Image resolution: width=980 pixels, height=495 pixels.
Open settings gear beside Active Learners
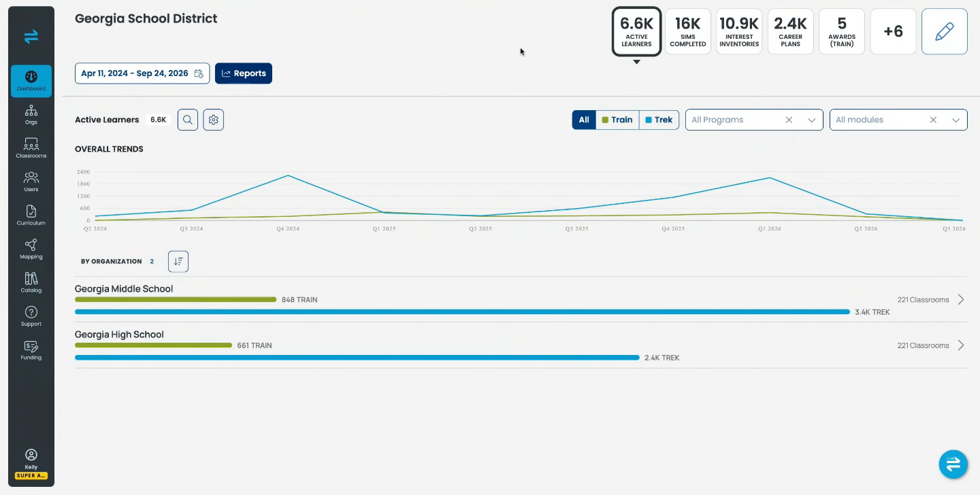coord(214,120)
